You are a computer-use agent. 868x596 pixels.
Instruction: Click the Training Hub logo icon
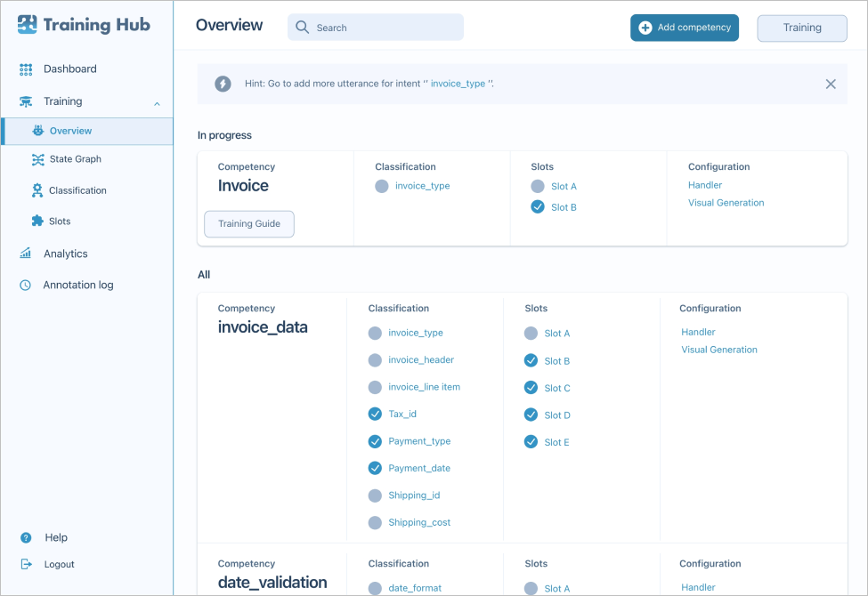click(28, 25)
